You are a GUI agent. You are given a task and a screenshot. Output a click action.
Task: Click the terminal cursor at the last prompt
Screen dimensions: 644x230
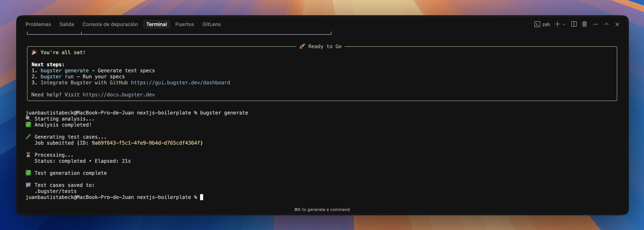pos(202,197)
